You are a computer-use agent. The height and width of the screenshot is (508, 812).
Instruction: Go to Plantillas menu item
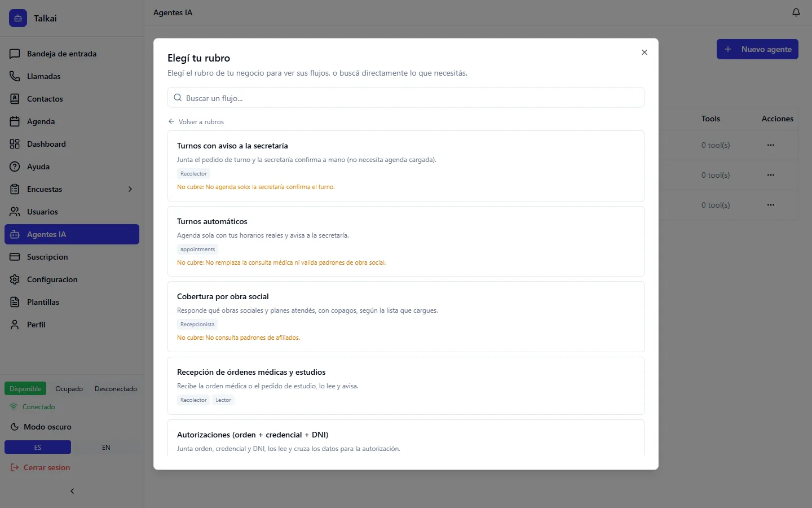pos(72,302)
